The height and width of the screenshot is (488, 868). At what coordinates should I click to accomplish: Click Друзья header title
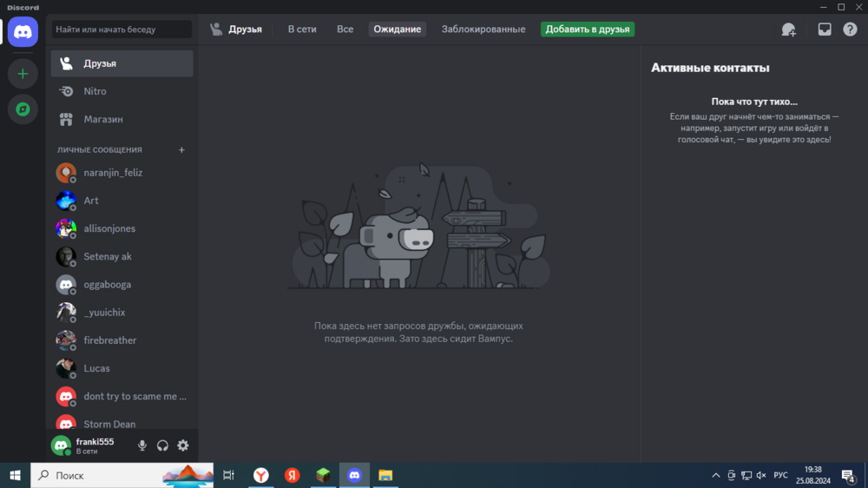click(246, 30)
